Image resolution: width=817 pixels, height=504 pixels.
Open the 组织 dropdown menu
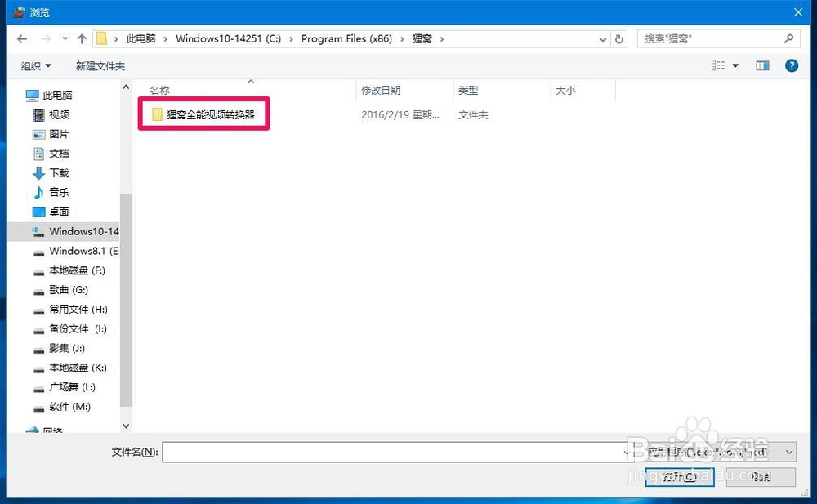pyautogui.click(x=33, y=65)
